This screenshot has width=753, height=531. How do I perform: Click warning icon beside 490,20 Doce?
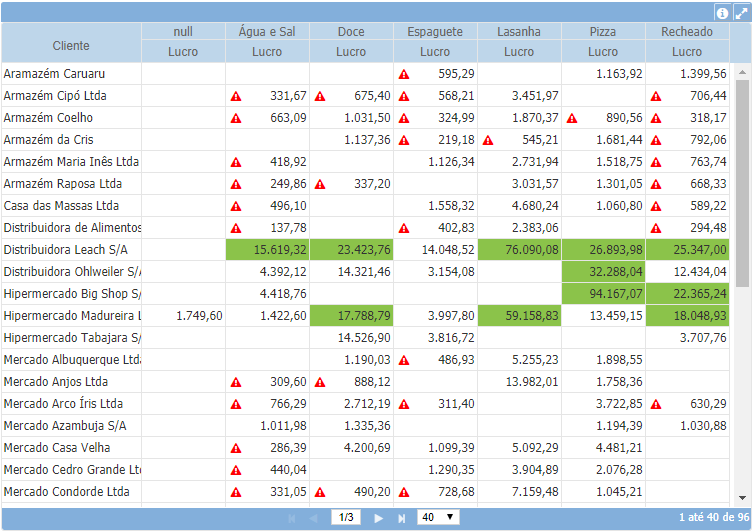pyautogui.click(x=320, y=493)
